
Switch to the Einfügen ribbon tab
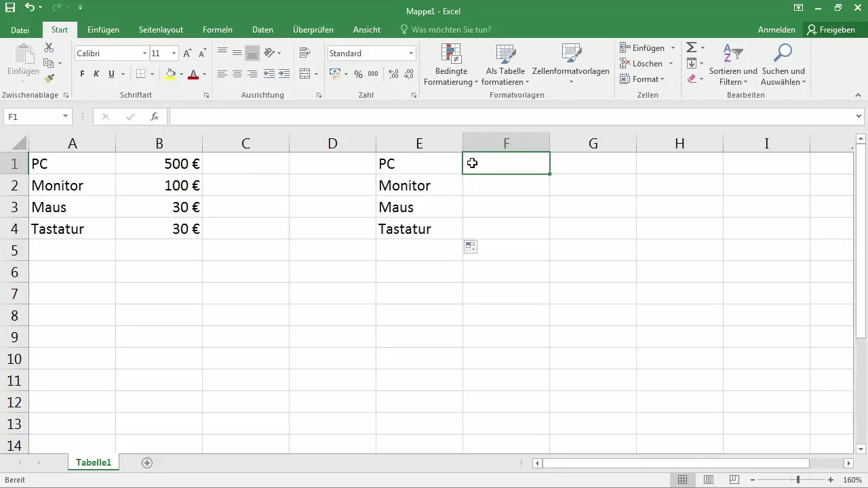pyautogui.click(x=104, y=30)
